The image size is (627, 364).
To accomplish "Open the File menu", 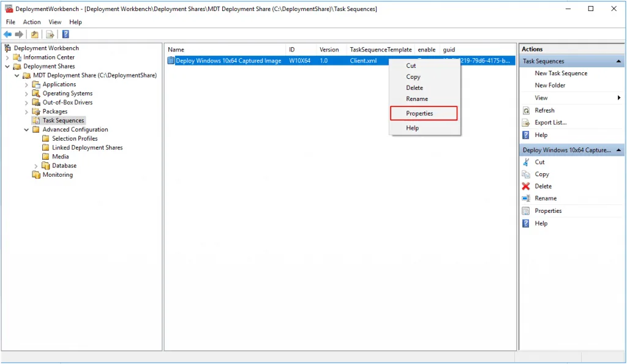I will [x=11, y=22].
